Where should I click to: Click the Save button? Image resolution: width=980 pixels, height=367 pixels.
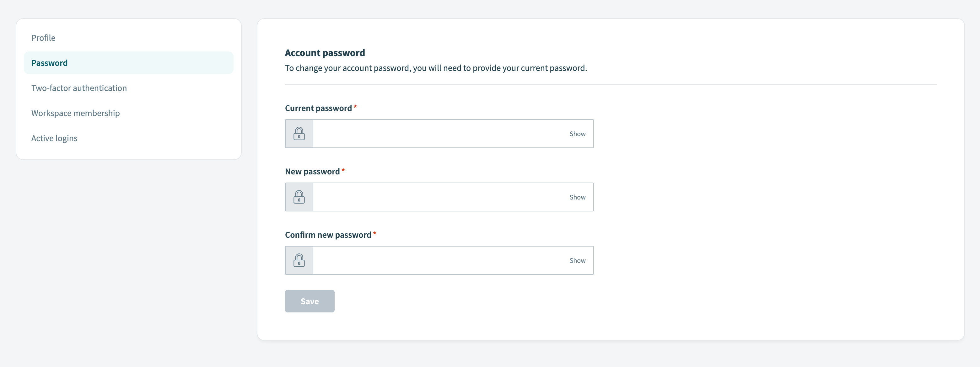click(309, 301)
